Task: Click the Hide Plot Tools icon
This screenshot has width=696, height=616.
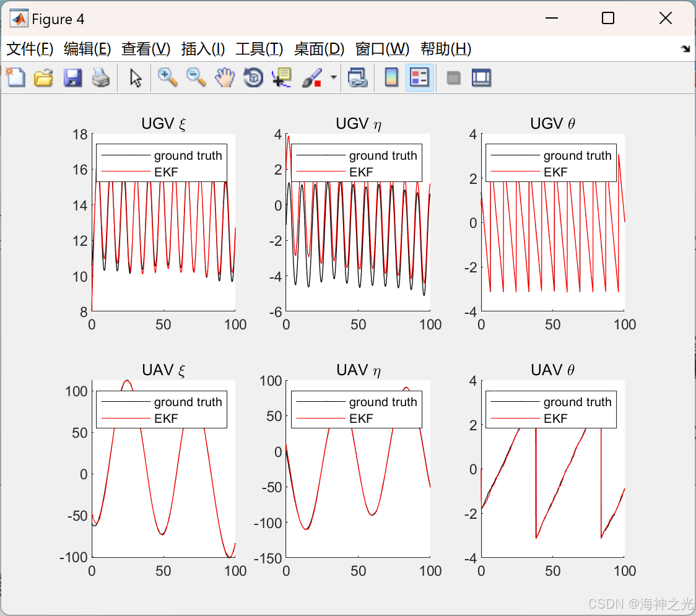Action: point(453,78)
